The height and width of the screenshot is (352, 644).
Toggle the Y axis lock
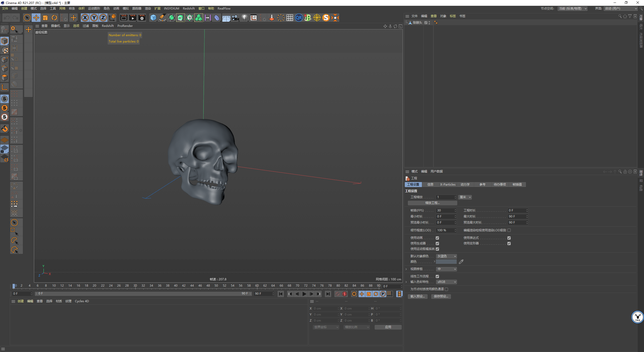94,18
